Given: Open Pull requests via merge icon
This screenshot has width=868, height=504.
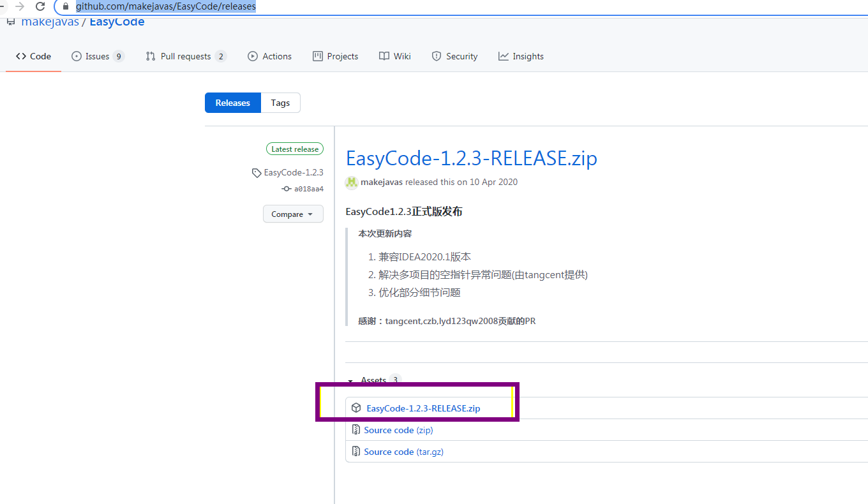Looking at the screenshot, I should click(151, 56).
